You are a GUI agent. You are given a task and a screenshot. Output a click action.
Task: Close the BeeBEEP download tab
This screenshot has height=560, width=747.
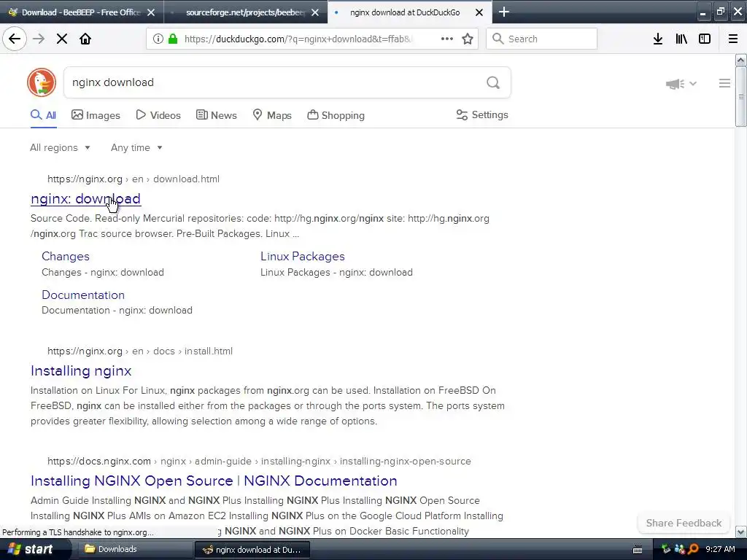[x=151, y=12]
